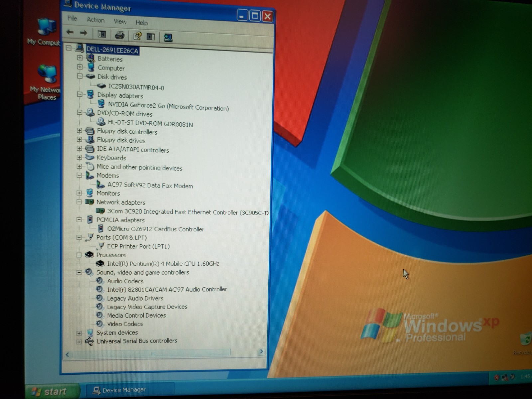
Task: Select the Legacy Audio Drivers entry
Action: tap(135, 298)
